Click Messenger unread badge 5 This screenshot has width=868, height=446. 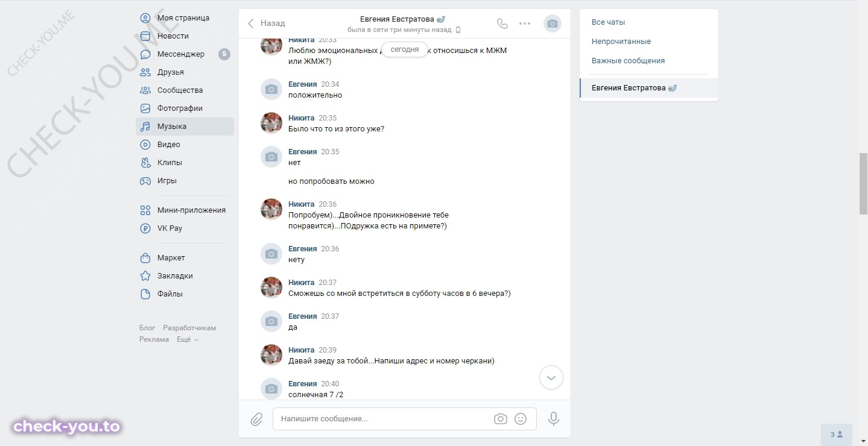224,54
